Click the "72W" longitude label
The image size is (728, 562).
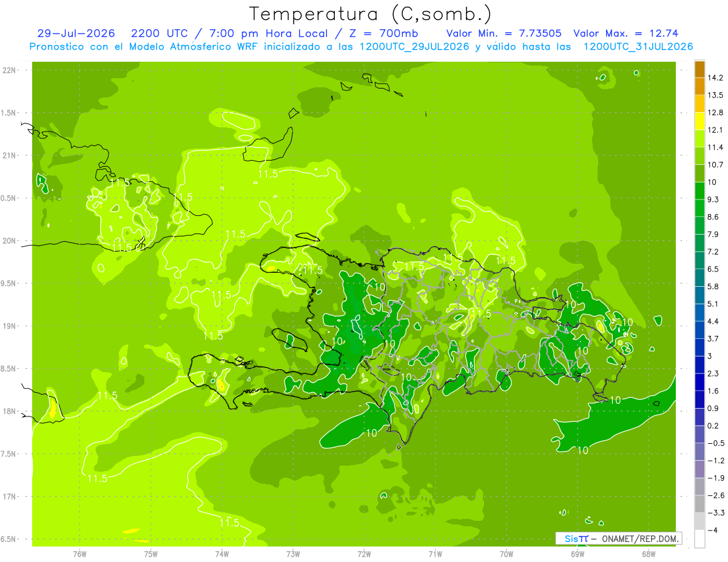(x=364, y=554)
